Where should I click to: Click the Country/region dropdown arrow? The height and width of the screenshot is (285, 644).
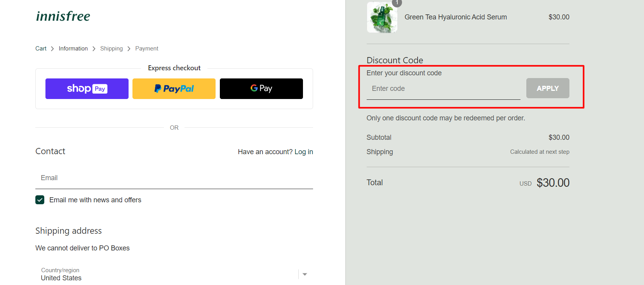pyautogui.click(x=305, y=274)
